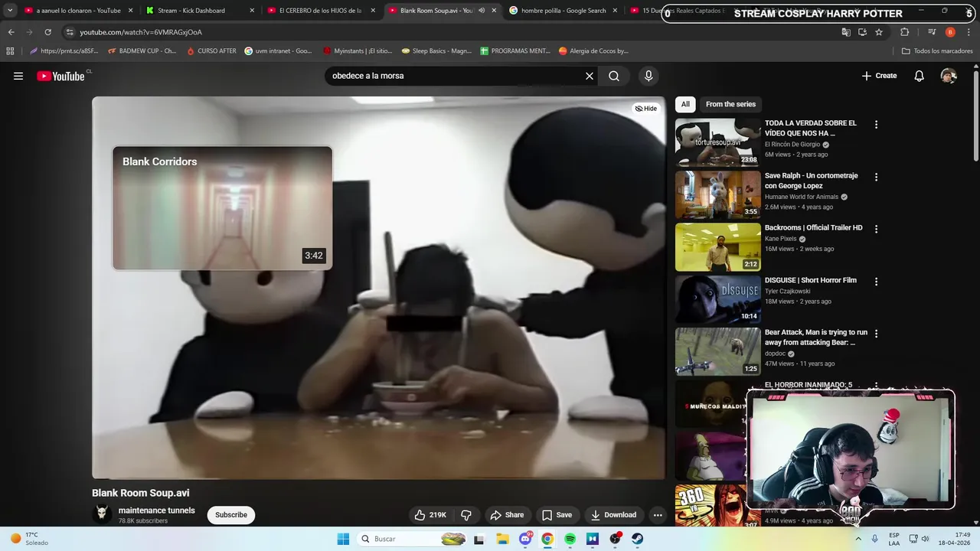980x551 pixels.
Task: Open the Blank Corridors video card
Action: point(222,208)
